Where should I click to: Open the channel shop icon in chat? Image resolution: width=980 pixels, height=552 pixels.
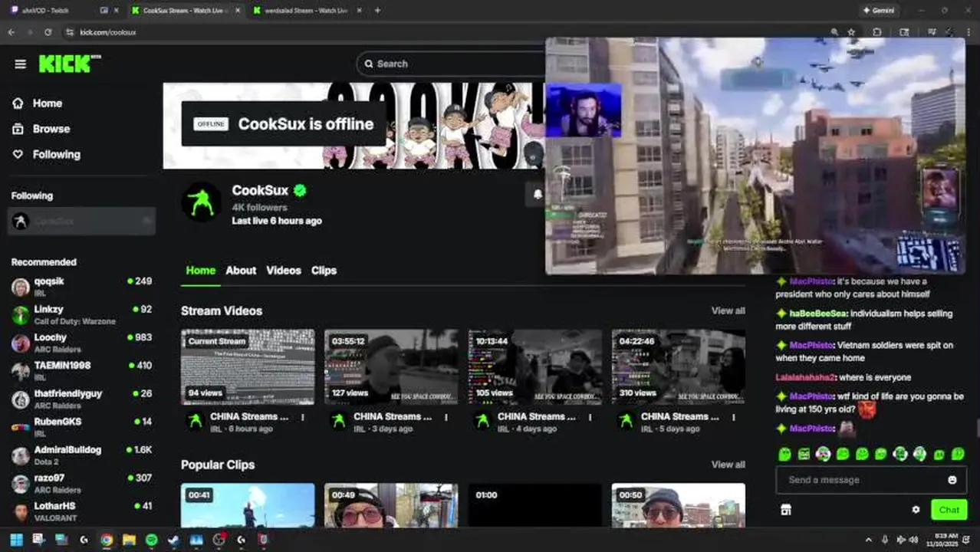click(x=785, y=510)
